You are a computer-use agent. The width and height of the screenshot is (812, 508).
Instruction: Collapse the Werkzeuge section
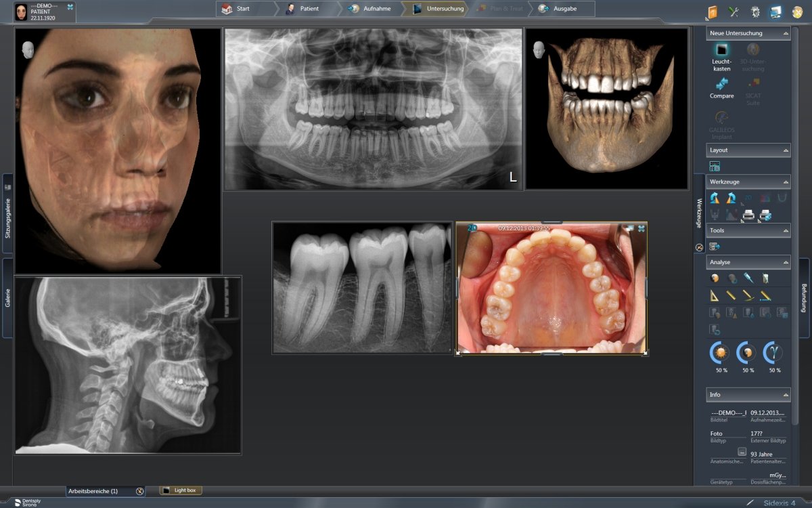tap(786, 182)
